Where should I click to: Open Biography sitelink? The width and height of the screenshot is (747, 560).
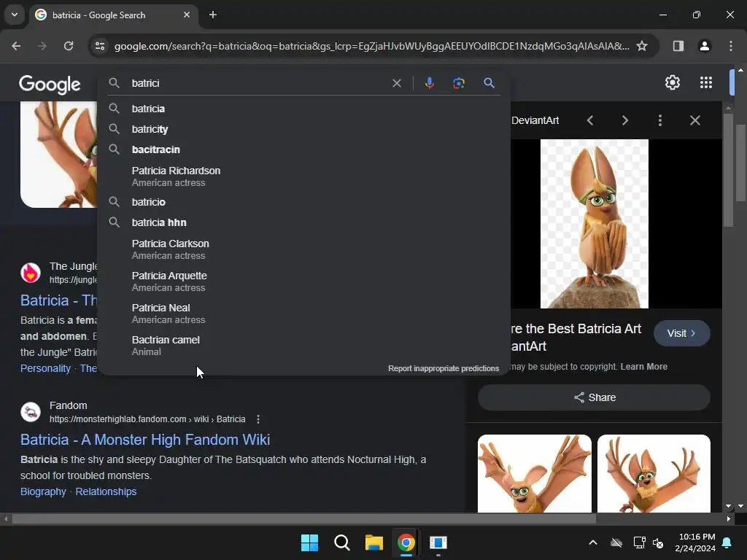pyautogui.click(x=43, y=491)
